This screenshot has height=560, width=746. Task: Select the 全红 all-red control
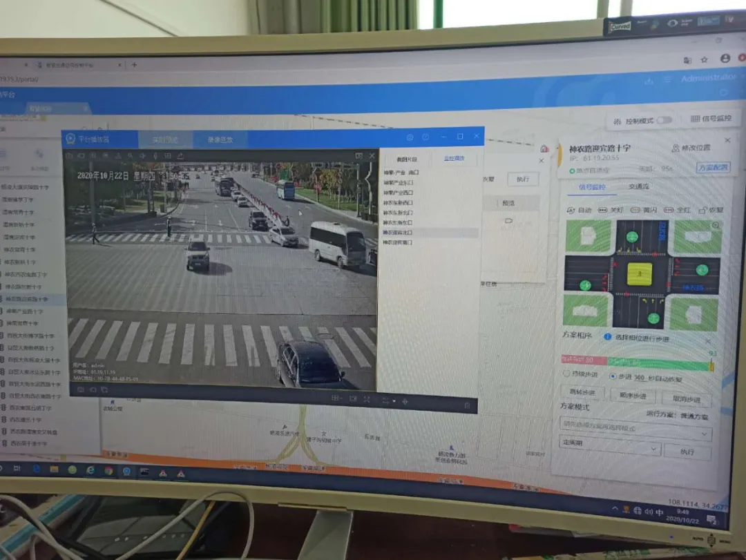(677, 210)
